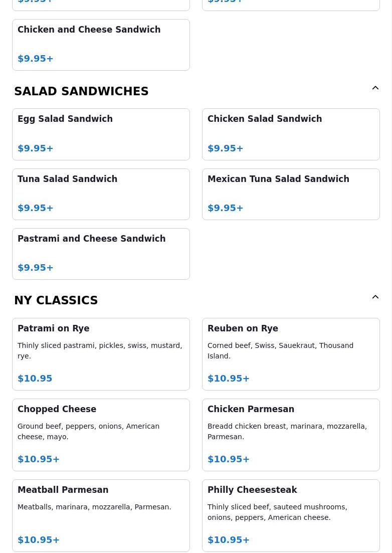Click the Patrami on Rye $10.95 price

click(x=35, y=379)
